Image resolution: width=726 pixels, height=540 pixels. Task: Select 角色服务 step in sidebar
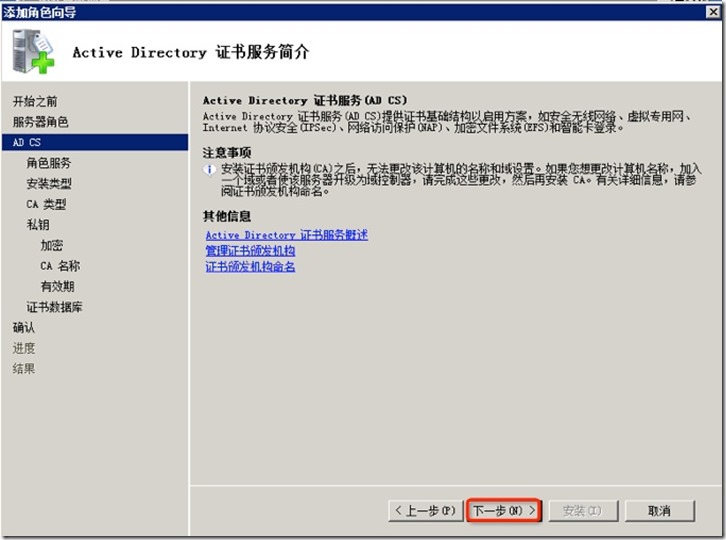49,163
